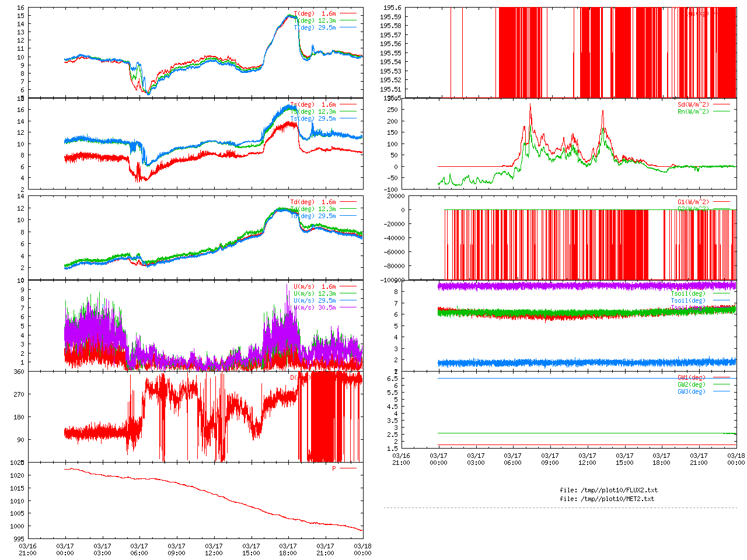Click the blue "Tsoil(deg)" legend label
Viewport: 747px width, 560px height.
click(x=688, y=301)
